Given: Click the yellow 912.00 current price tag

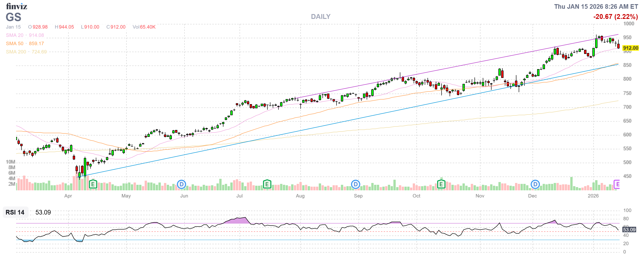Looking at the screenshot, I should coord(630,48).
